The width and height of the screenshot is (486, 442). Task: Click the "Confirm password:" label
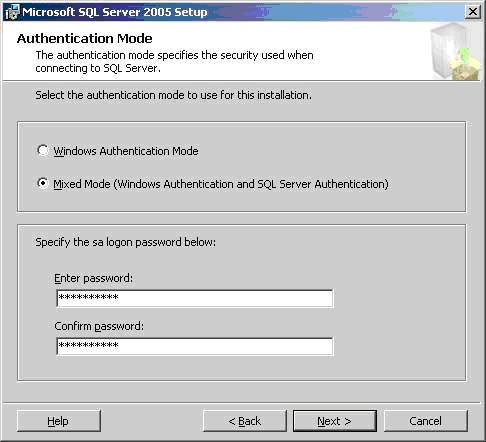(x=99, y=326)
